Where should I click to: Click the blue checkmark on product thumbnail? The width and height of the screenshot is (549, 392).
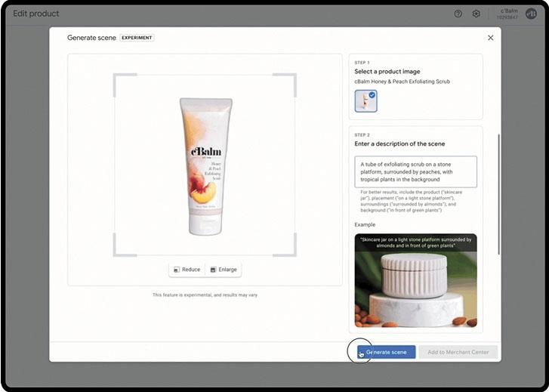tap(372, 94)
